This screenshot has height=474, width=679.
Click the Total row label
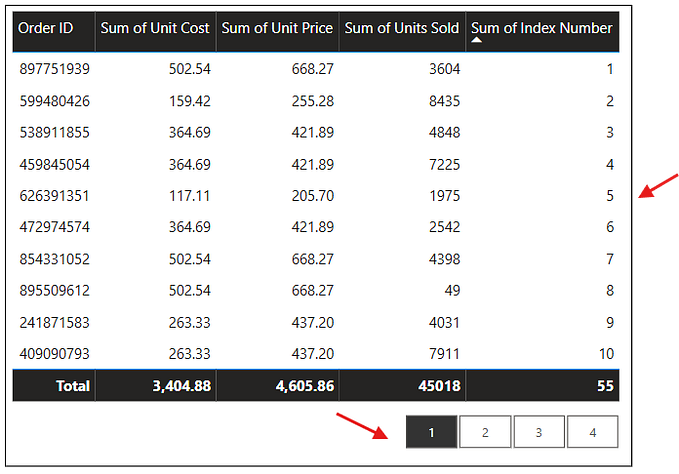pyautogui.click(x=73, y=386)
